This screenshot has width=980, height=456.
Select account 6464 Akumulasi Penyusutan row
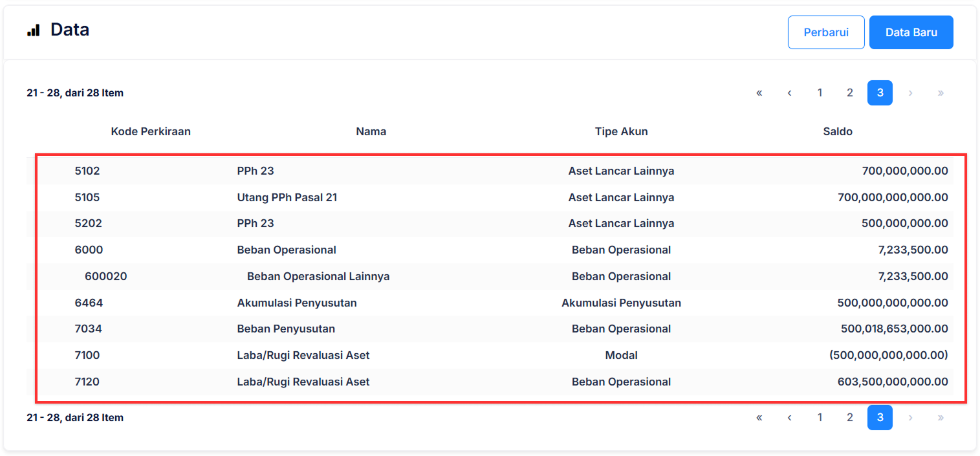(x=297, y=303)
